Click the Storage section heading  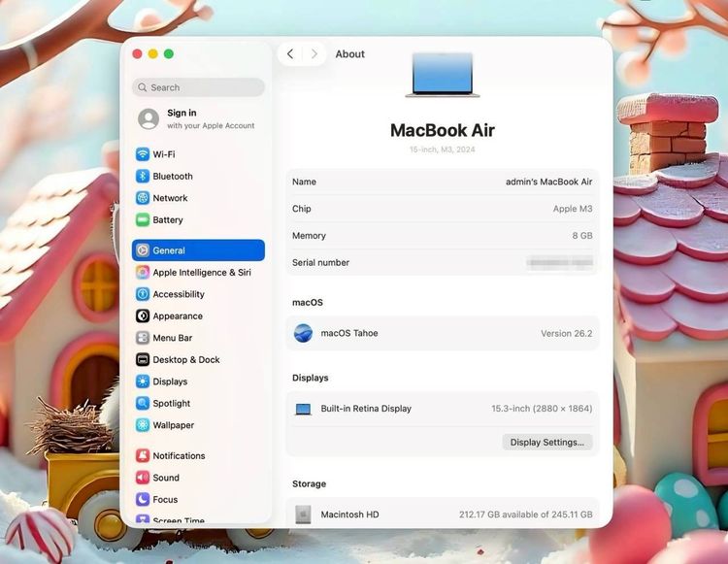pyautogui.click(x=310, y=483)
